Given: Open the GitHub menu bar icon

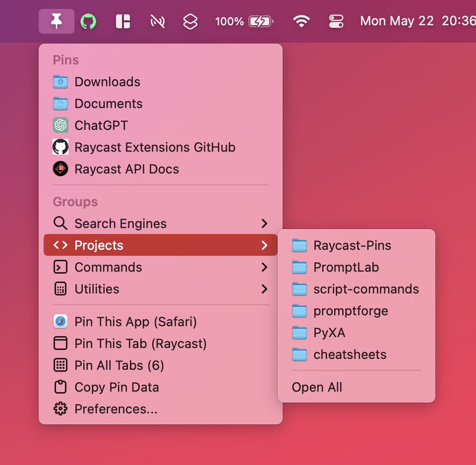Looking at the screenshot, I should [88, 21].
